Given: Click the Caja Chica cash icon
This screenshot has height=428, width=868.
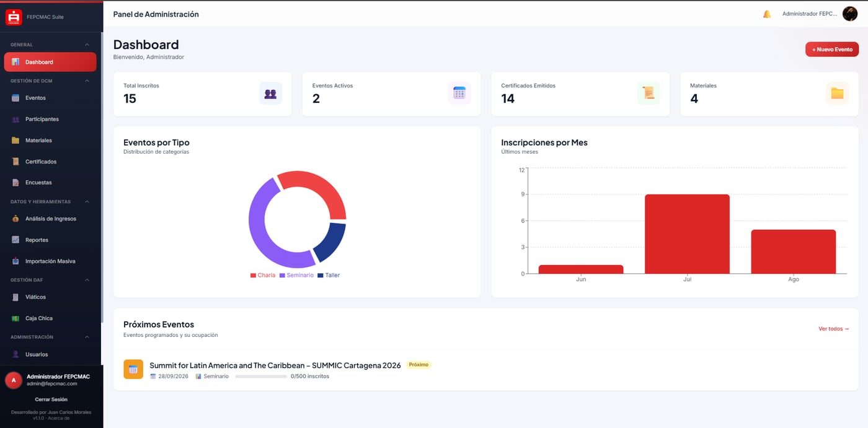Looking at the screenshot, I should (x=15, y=318).
